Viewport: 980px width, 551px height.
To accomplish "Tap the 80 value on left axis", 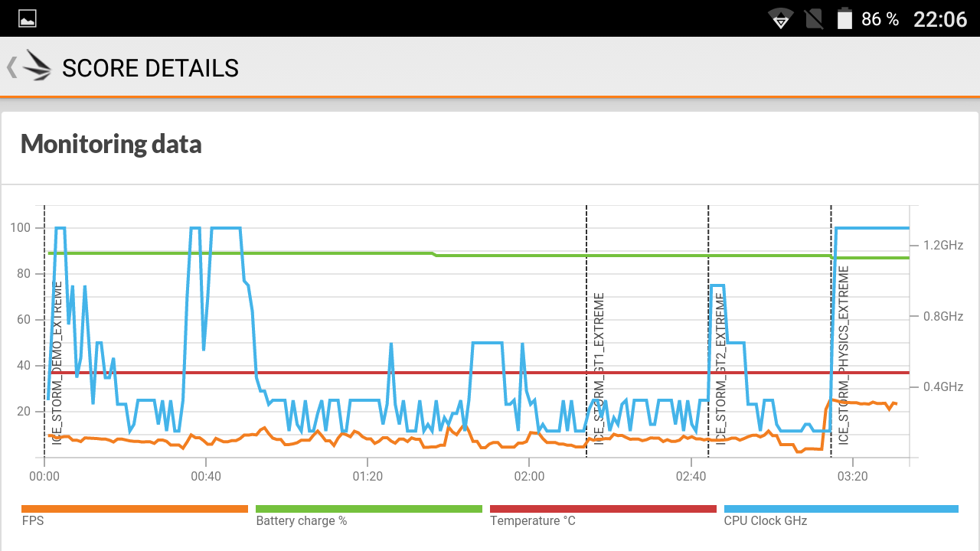I will [x=24, y=274].
